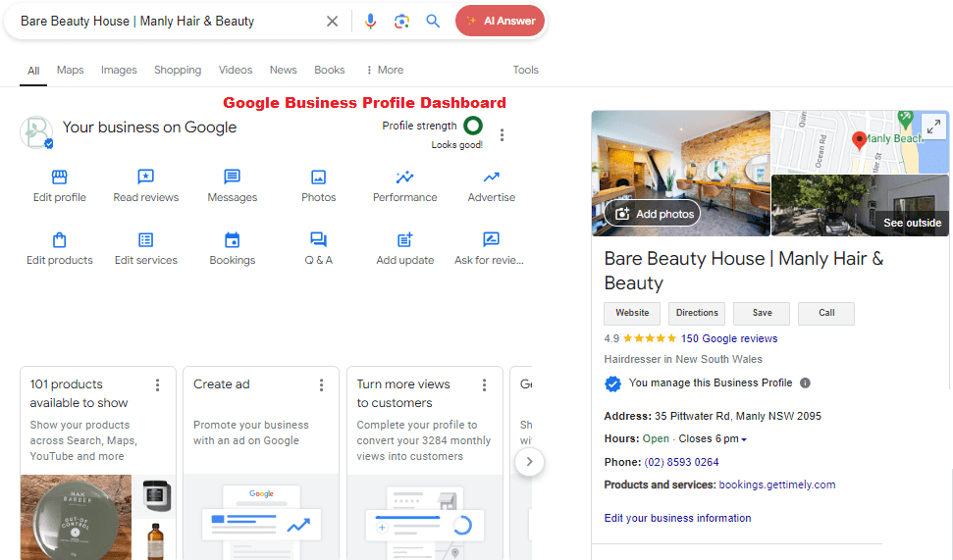Screen dimensions: 953x560
Task: Open the Messages icon
Action: (x=233, y=177)
